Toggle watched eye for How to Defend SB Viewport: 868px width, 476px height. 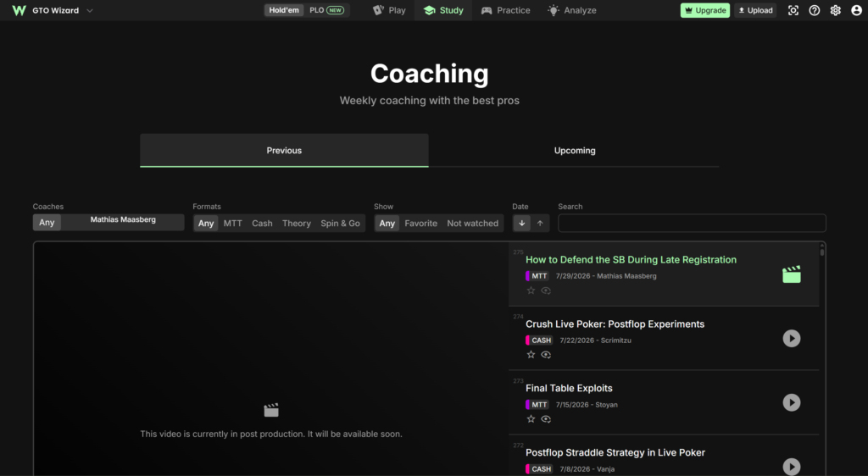click(546, 291)
